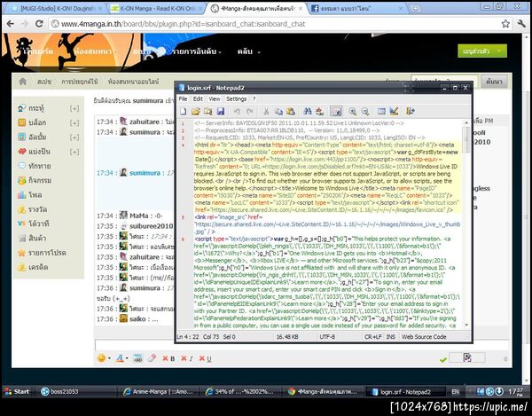
Task: Open file icon in Notepad2 toolbar
Action: pyautogui.click(x=195, y=111)
